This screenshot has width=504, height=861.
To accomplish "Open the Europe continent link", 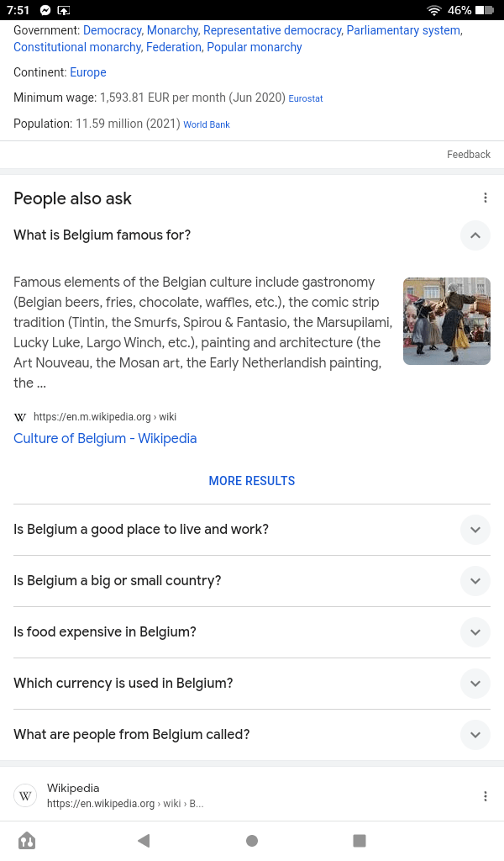I will (x=88, y=72).
